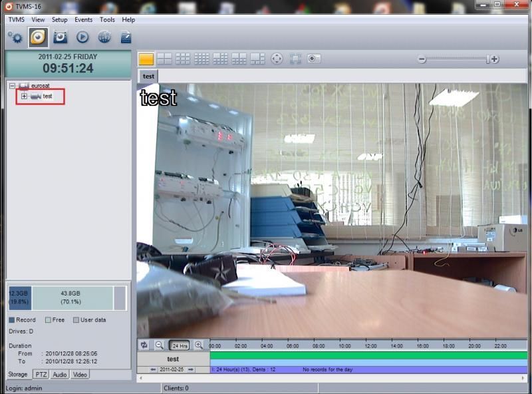Open the playback icon in main toolbar
The width and height of the screenshot is (532, 394).
[x=82, y=37]
